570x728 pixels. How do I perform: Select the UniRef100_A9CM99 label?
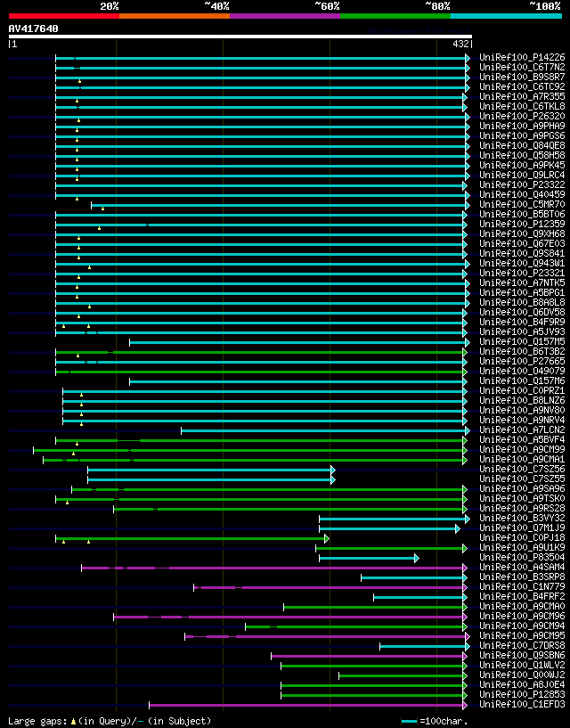click(522, 449)
